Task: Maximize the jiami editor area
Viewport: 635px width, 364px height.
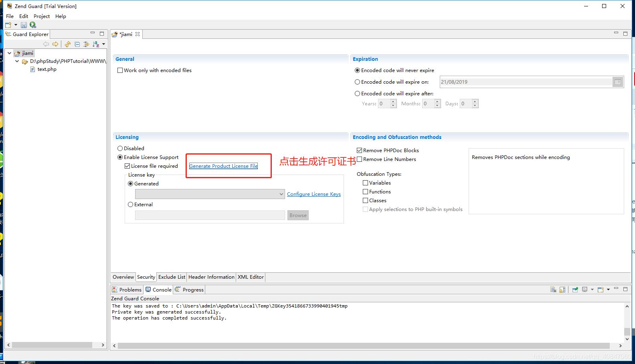Action: point(625,34)
